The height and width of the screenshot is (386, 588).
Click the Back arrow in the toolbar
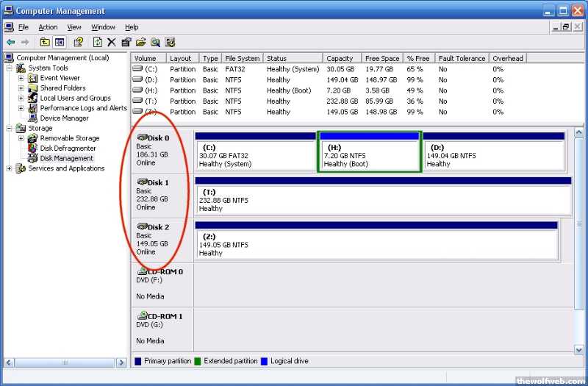[x=10, y=42]
